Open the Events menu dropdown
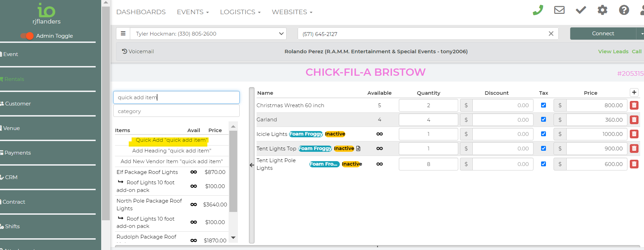Screen dimensions: 644x250 [193, 12]
